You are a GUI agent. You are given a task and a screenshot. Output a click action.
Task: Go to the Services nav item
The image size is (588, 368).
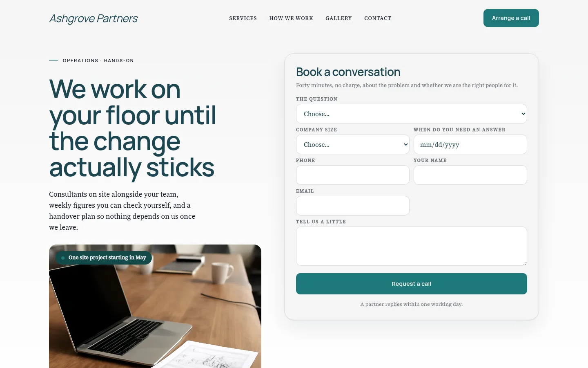pos(243,18)
